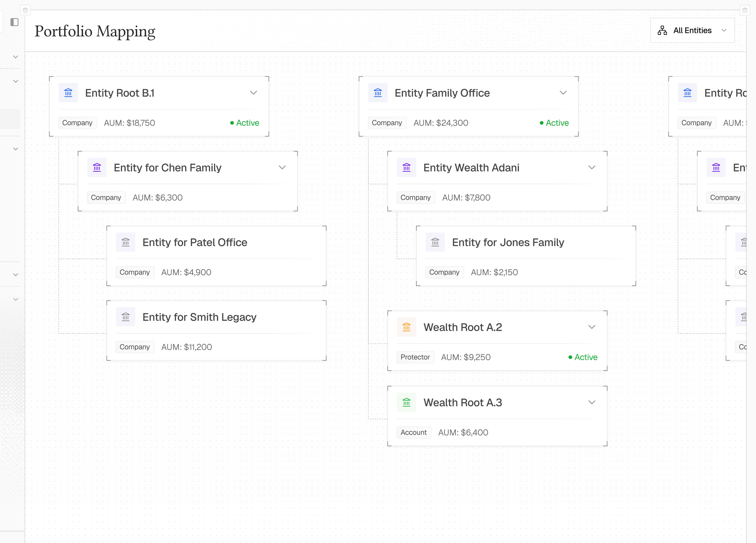Expand the Entity Family Office chevron

(563, 93)
